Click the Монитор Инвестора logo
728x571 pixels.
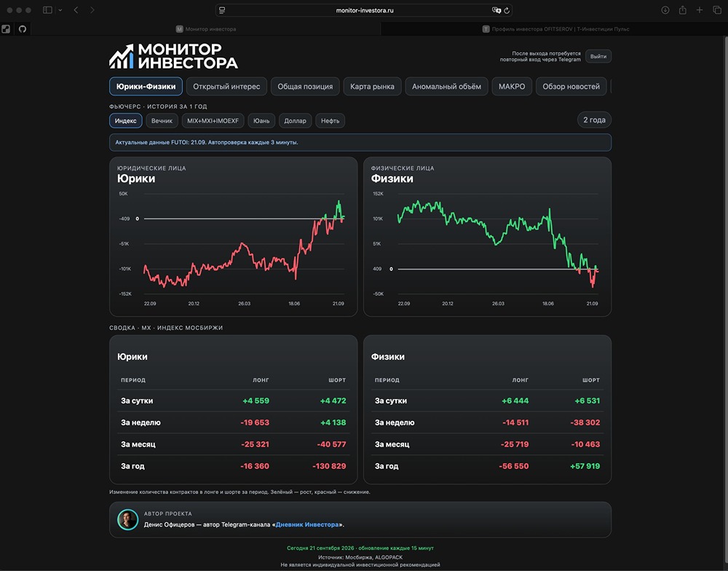click(x=174, y=57)
